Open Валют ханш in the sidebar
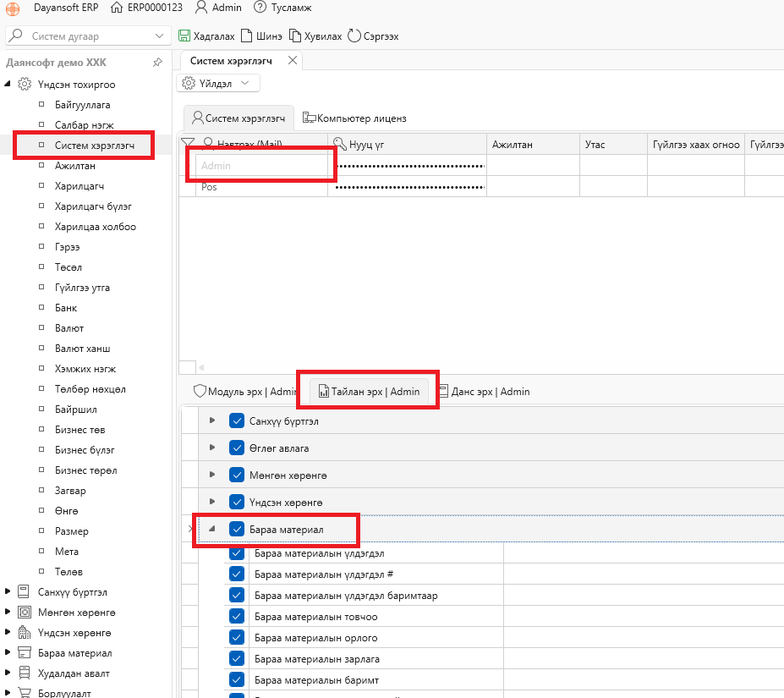 pos(83,349)
